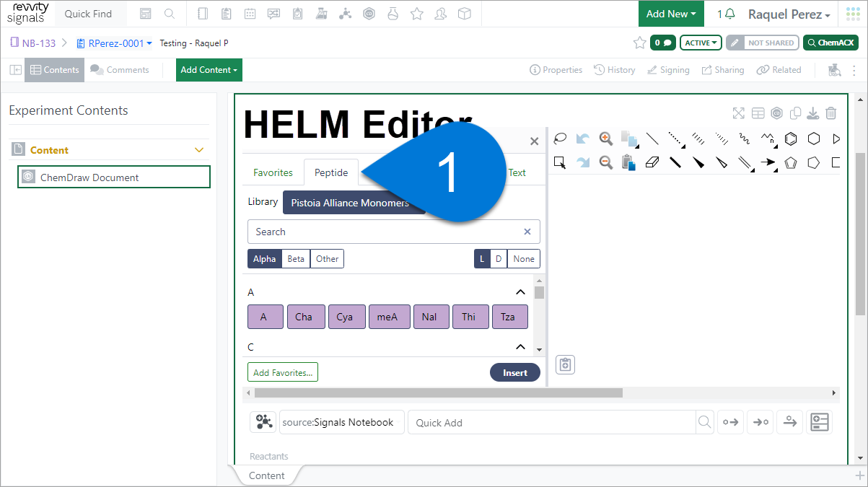Select the Marquee selection tool
This screenshot has width=868, height=487.
pos(560,162)
